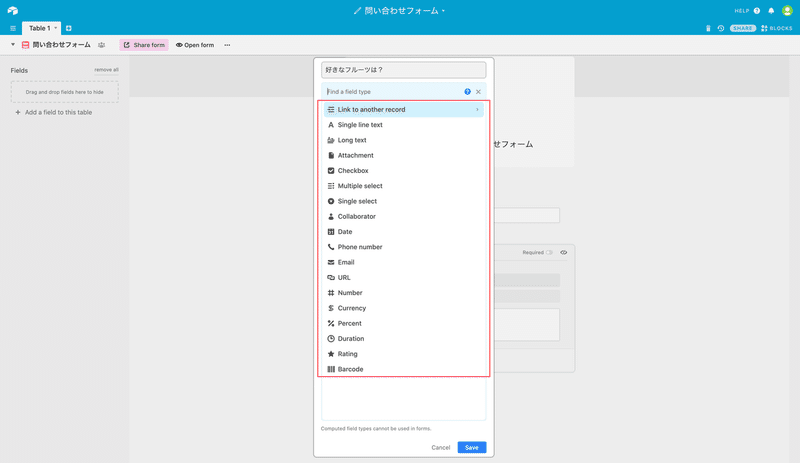Screen dimensions: 800x463
Task: Open the Blocks panel
Action: [x=777, y=28]
